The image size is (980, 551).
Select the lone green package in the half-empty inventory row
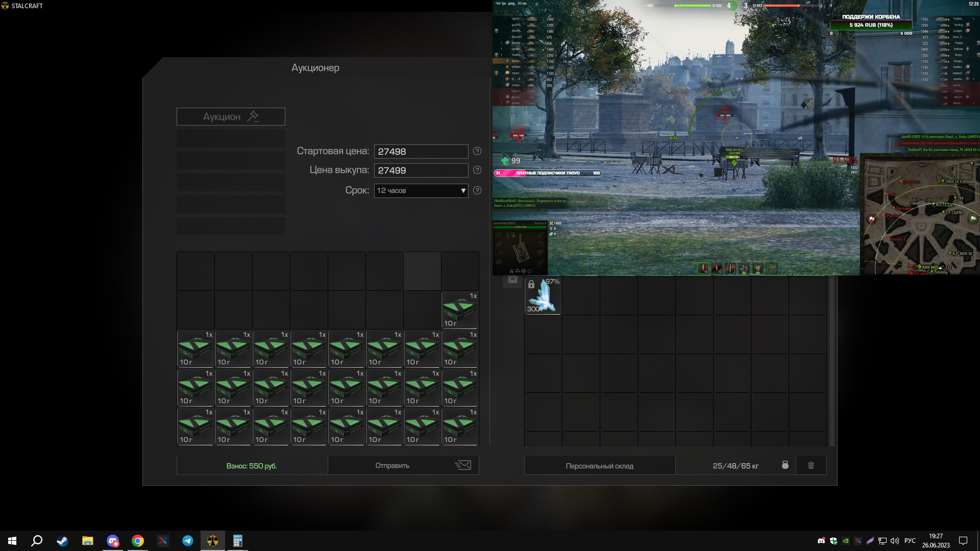(460, 310)
